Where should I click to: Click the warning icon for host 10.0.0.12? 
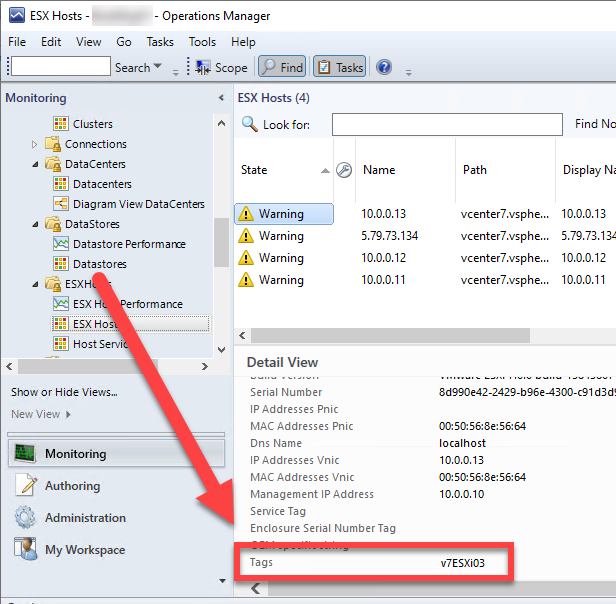coord(245,258)
